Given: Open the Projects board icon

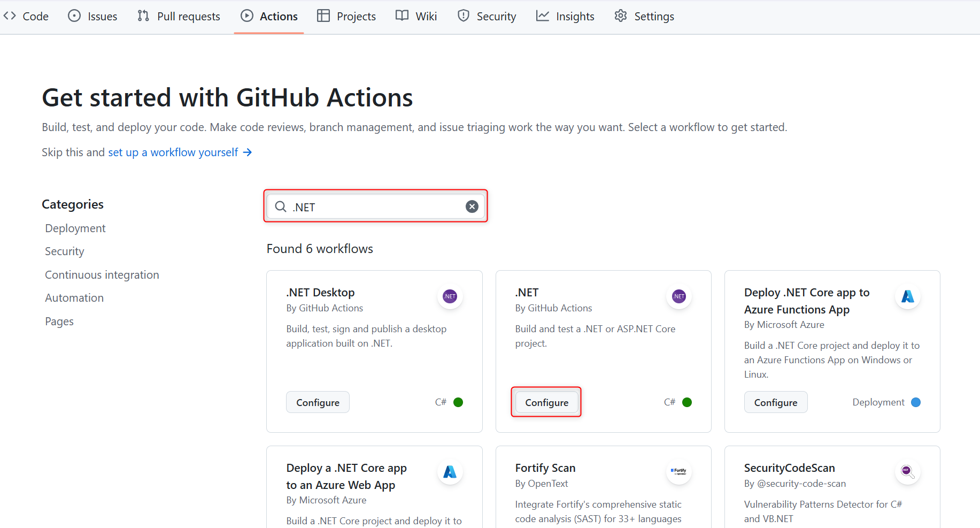Looking at the screenshot, I should [323, 16].
